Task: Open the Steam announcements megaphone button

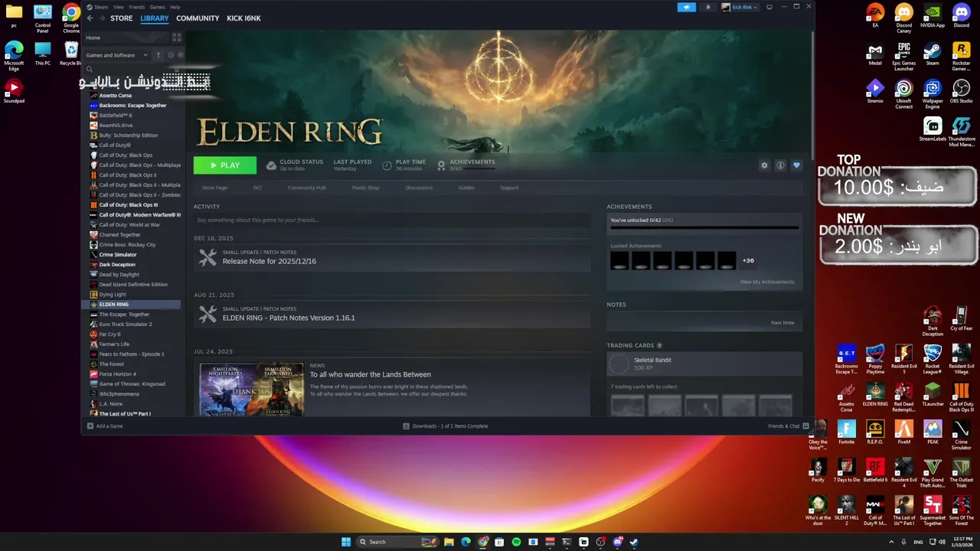Action: [687, 7]
